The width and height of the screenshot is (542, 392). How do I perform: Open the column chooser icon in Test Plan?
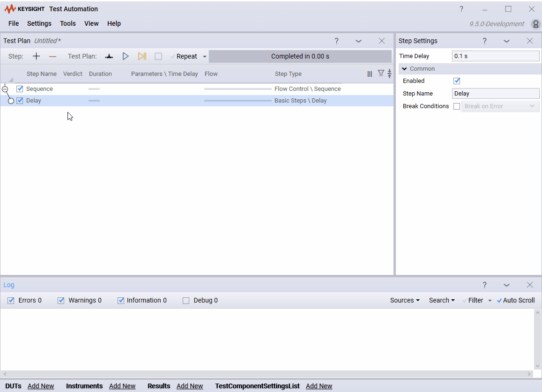(x=370, y=74)
